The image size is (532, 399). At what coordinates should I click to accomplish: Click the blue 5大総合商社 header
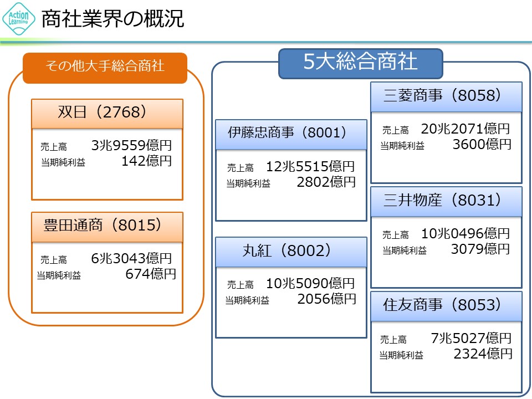point(360,63)
